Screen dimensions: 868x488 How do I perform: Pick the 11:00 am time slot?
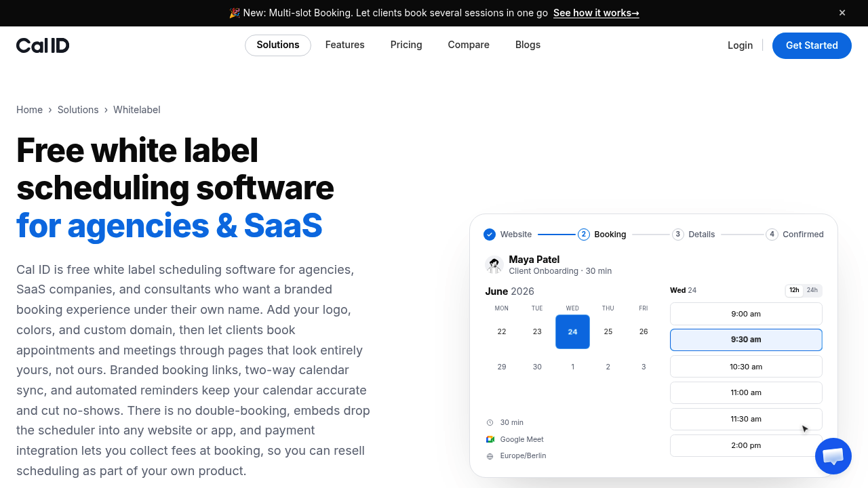tap(746, 393)
